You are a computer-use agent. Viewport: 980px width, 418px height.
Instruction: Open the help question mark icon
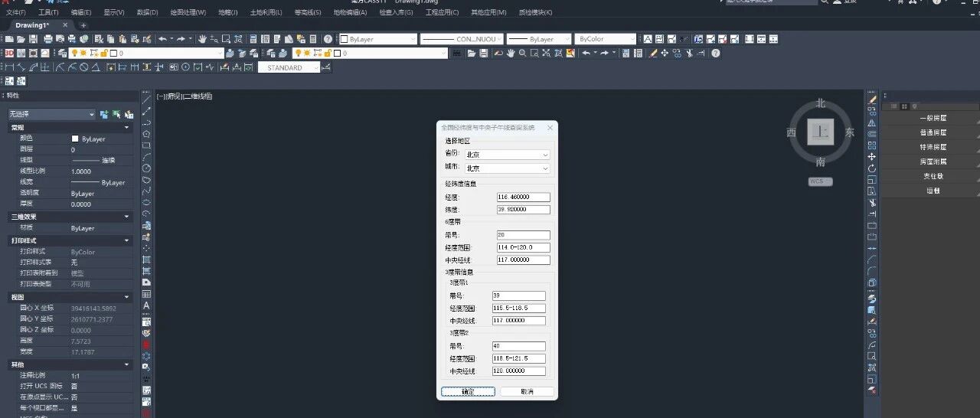coord(328,39)
